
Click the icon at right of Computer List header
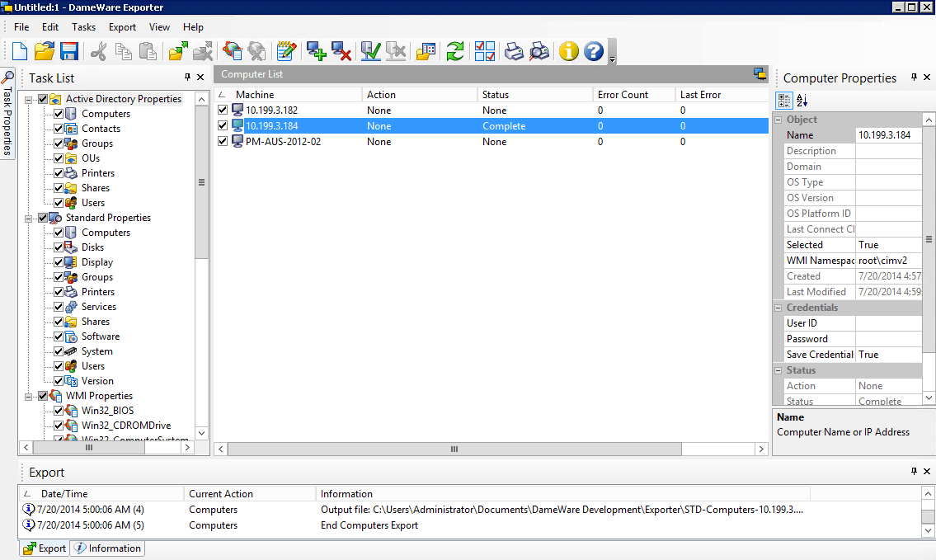[x=760, y=74]
